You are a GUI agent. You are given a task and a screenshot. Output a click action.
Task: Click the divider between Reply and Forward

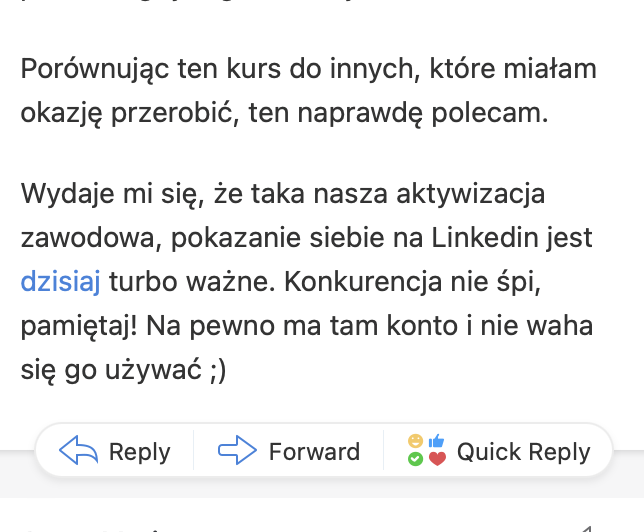click(193, 451)
